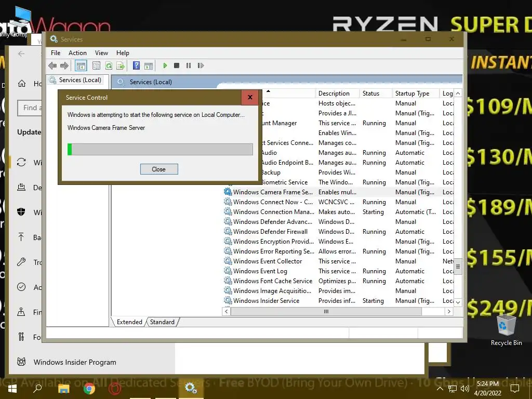Open the Windows Start menu

[12, 389]
